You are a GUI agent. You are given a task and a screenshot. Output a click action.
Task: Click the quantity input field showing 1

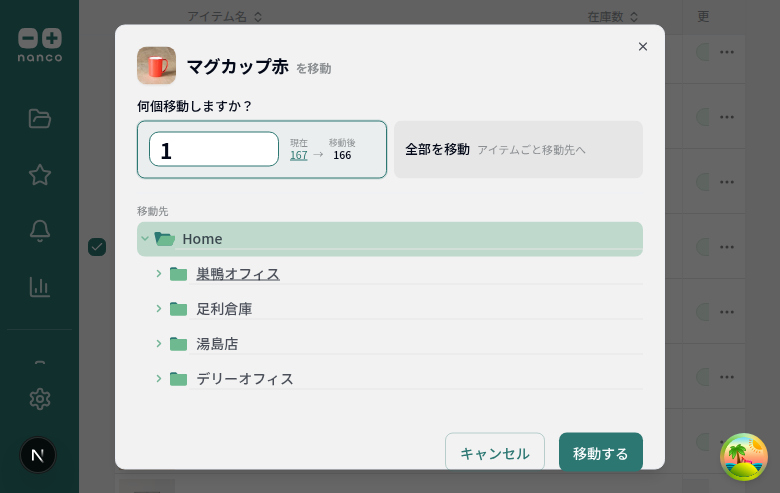(x=214, y=149)
